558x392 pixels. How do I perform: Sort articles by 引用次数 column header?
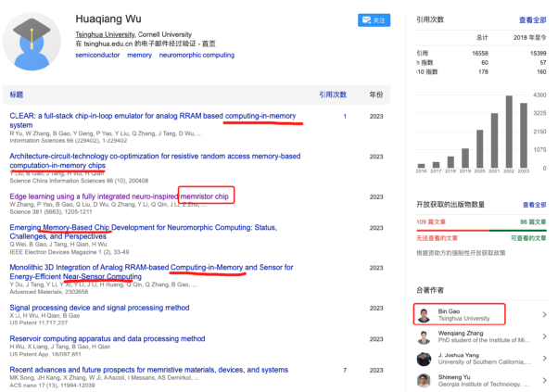click(333, 95)
